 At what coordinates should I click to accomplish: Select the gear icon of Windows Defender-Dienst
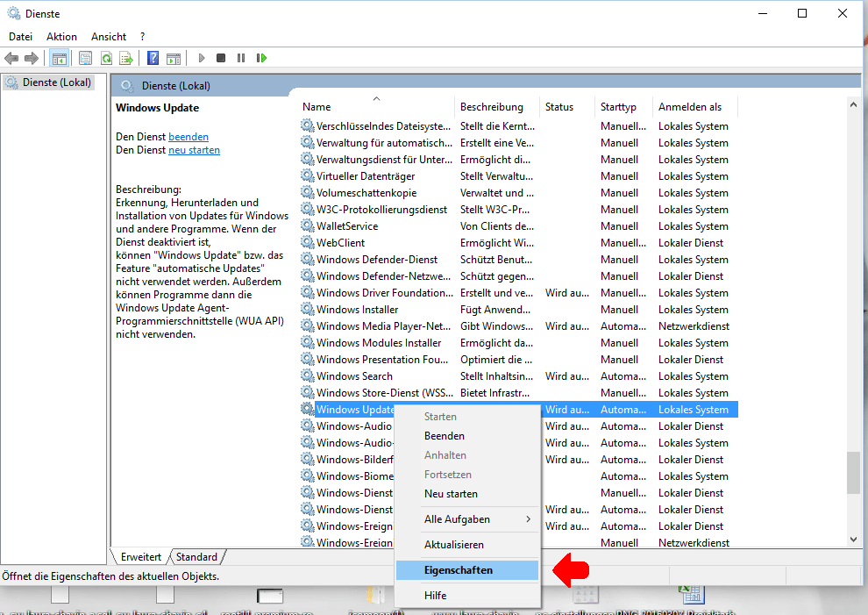(307, 260)
